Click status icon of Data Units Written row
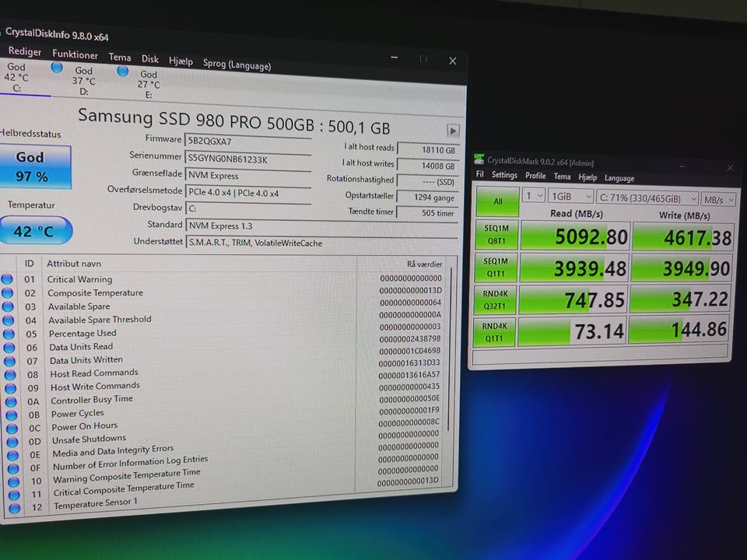 coord(10,362)
